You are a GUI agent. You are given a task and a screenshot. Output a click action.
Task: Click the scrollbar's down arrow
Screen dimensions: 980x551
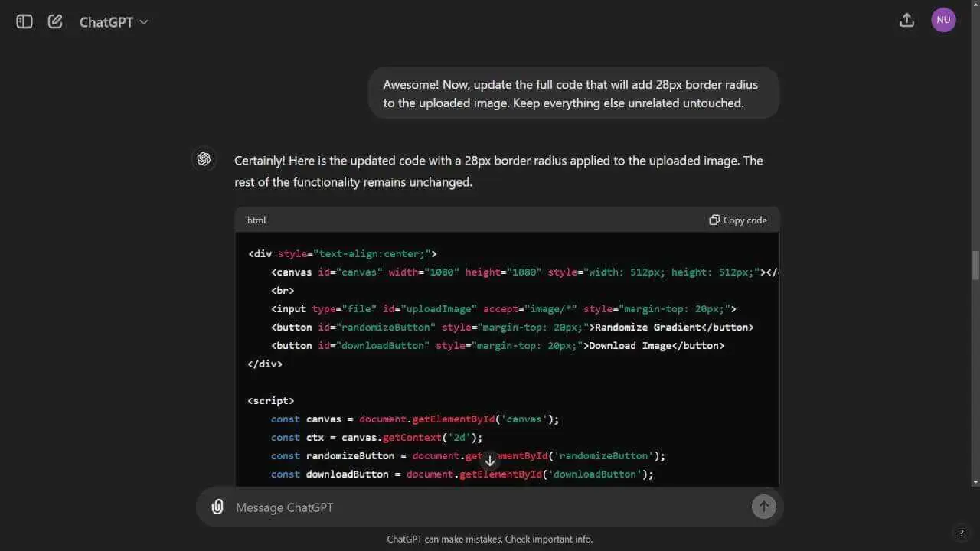pos(975,482)
